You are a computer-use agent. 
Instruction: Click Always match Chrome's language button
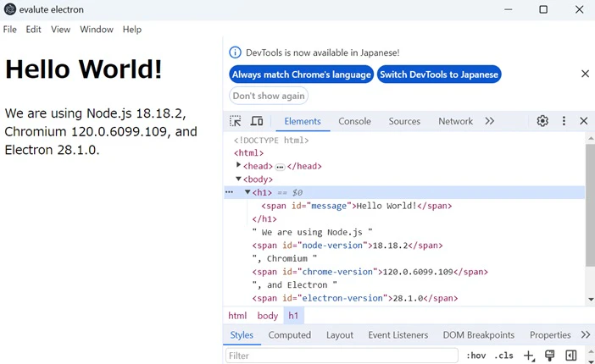pos(301,74)
